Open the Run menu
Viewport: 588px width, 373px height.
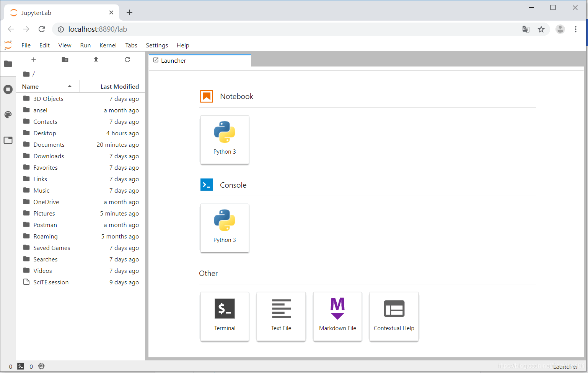[x=85, y=45]
